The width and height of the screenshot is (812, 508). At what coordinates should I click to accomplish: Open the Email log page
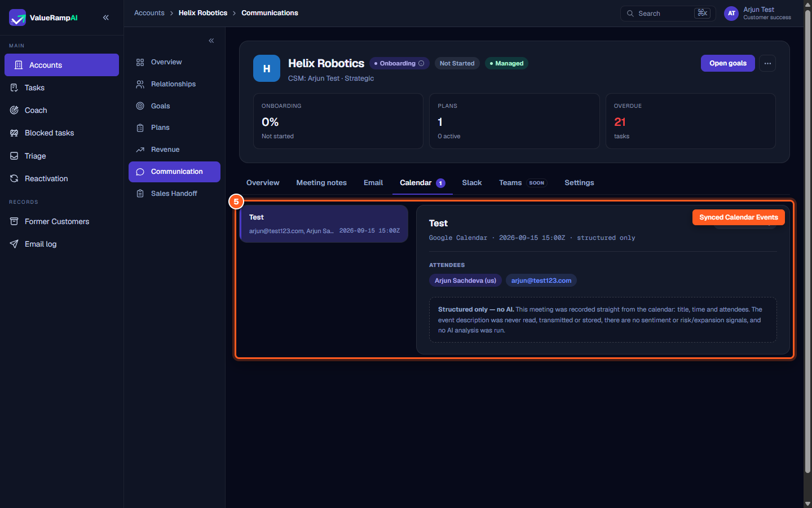click(61, 244)
